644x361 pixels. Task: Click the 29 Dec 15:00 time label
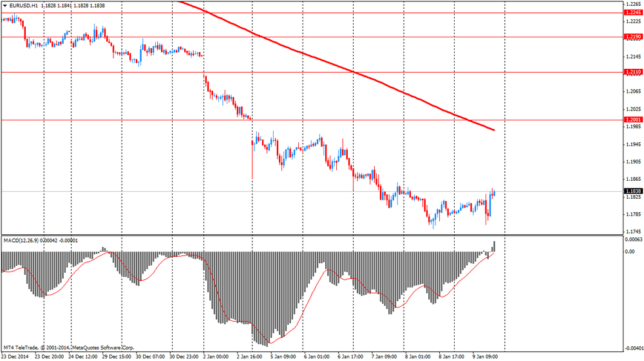coord(117,356)
